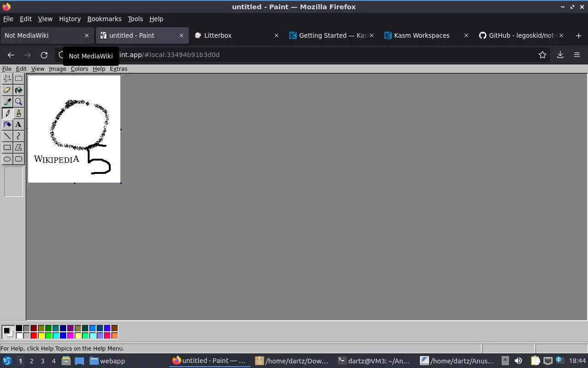This screenshot has height=368, width=588.
Task: Open Paint's View menu
Action: point(38,69)
